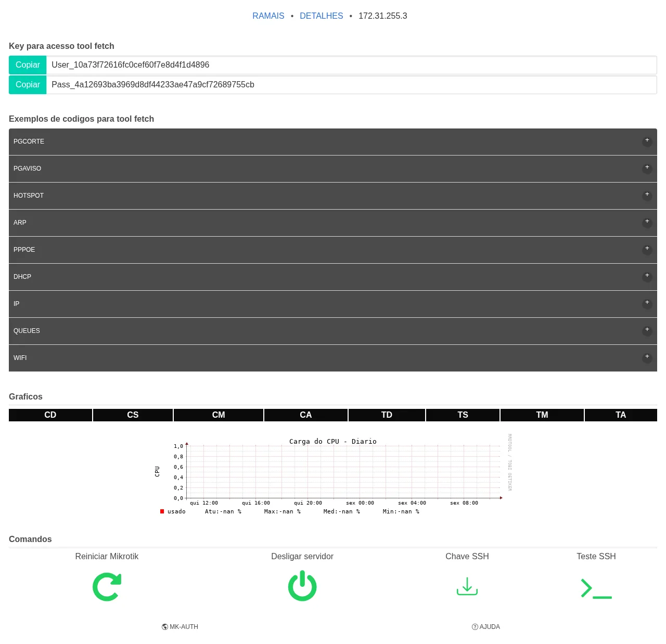
Task: Open the ARP code example row
Action: coord(333,223)
